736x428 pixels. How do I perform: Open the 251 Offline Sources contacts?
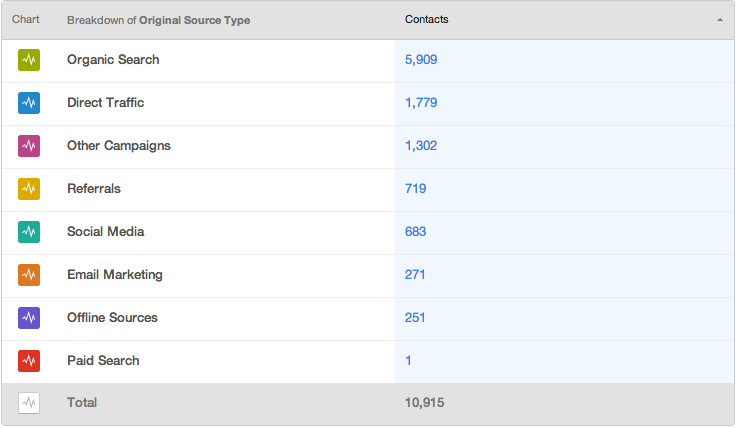tap(415, 318)
